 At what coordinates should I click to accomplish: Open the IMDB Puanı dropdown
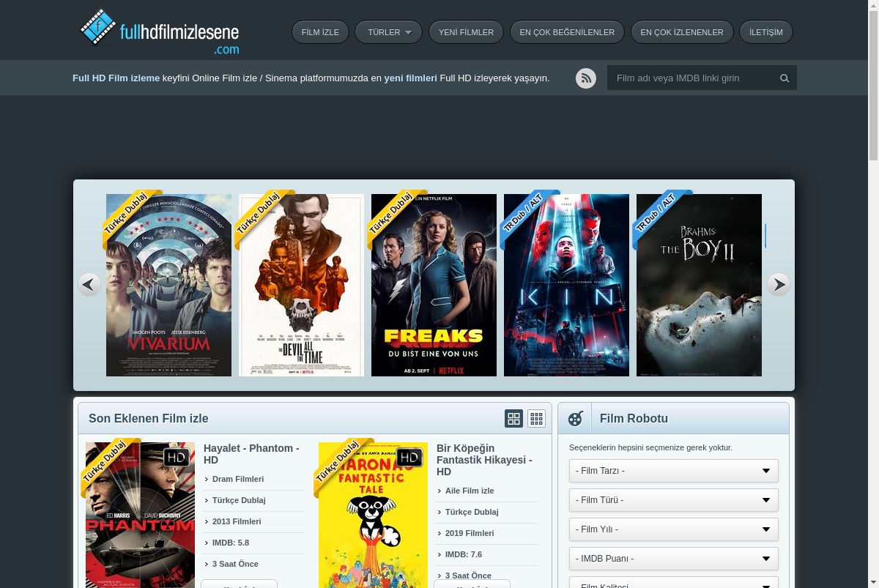click(673, 559)
